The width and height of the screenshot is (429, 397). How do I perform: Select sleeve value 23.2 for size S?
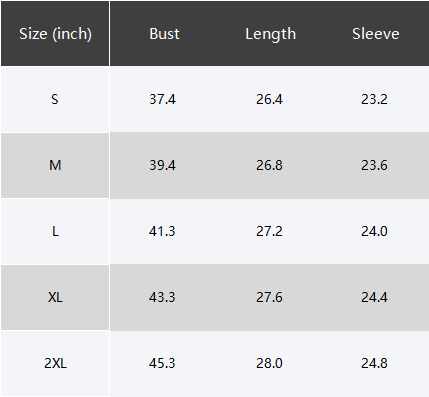coord(374,99)
